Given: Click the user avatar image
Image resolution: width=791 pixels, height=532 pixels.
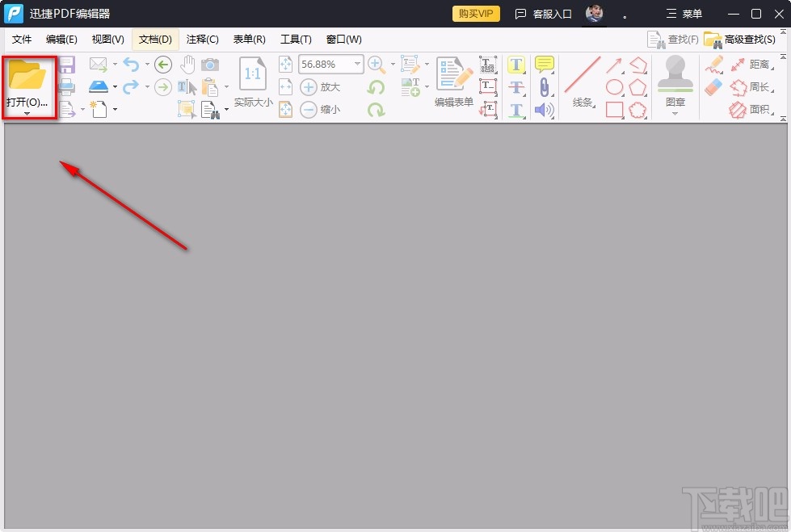Looking at the screenshot, I should pos(595,13).
